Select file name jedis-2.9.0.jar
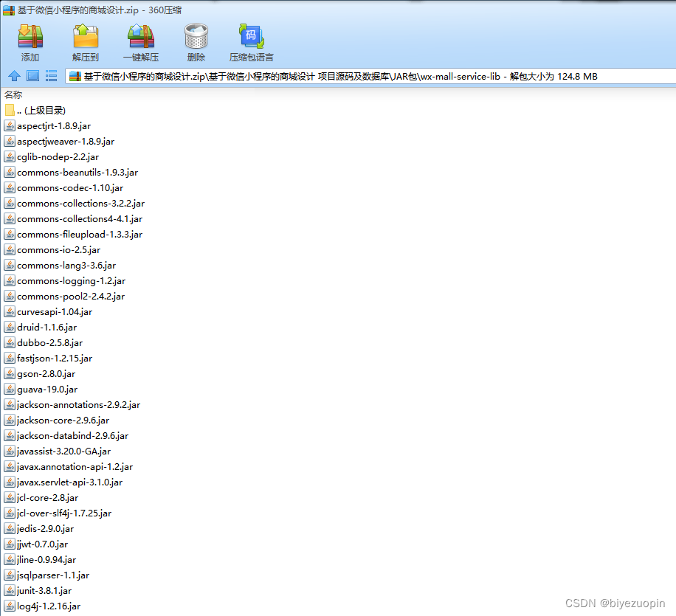This screenshot has width=676, height=616. [46, 529]
